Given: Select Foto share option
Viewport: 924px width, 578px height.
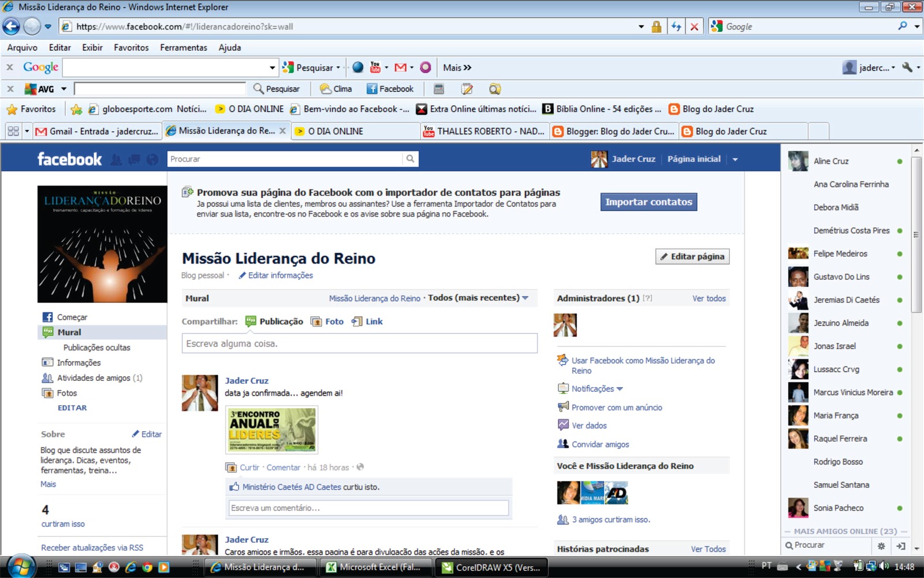Looking at the screenshot, I should (327, 321).
